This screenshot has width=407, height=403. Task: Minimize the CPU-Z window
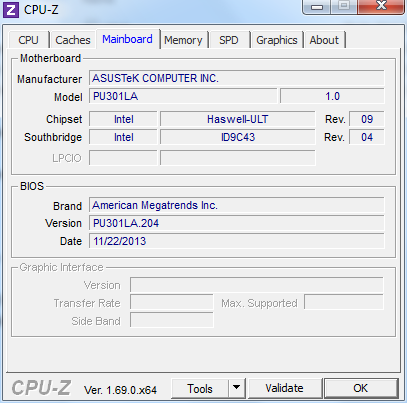click(317, 7)
